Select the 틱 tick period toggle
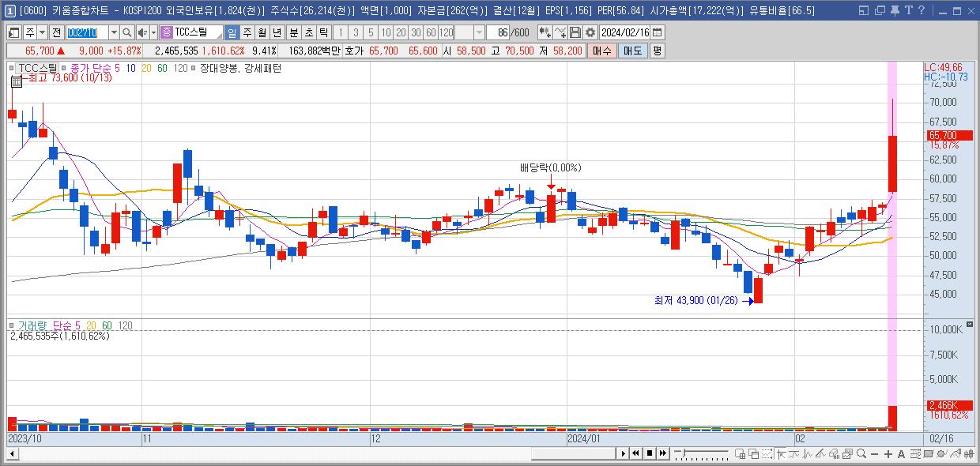Image resolution: width=980 pixels, height=466 pixels. [x=323, y=32]
